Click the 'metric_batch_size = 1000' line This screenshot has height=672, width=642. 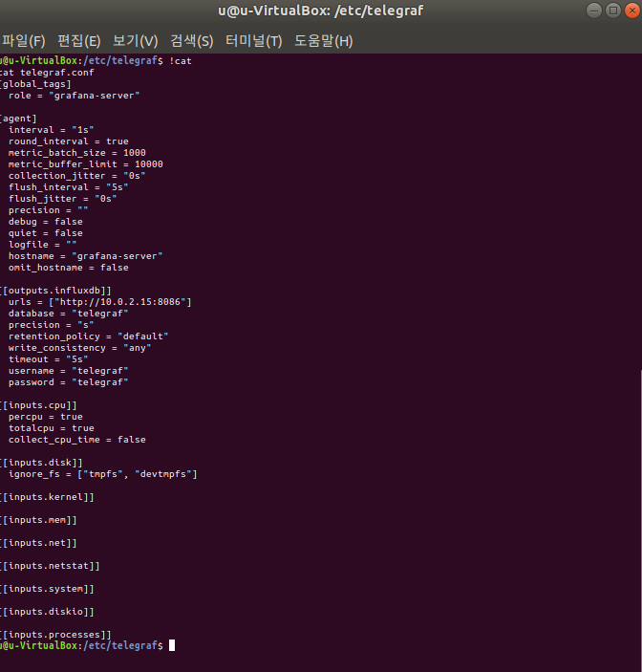tap(77, 153)
